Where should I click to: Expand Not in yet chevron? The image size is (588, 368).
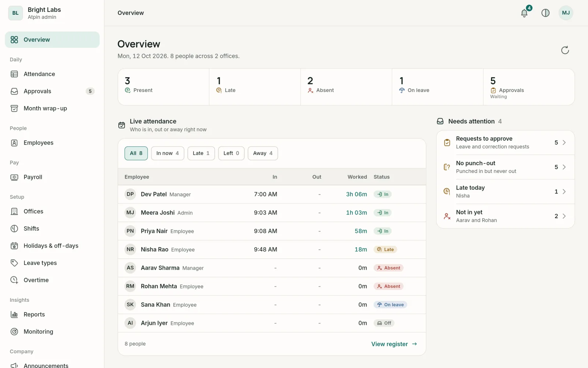coord(564,216)
